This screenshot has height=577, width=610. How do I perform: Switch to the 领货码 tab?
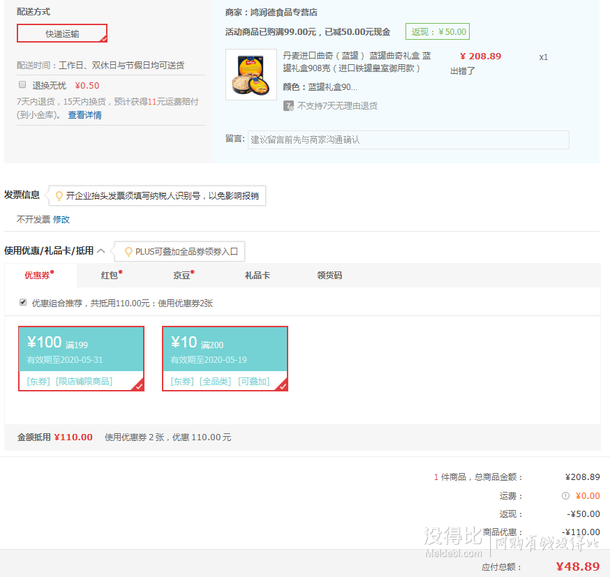point(330,275)
